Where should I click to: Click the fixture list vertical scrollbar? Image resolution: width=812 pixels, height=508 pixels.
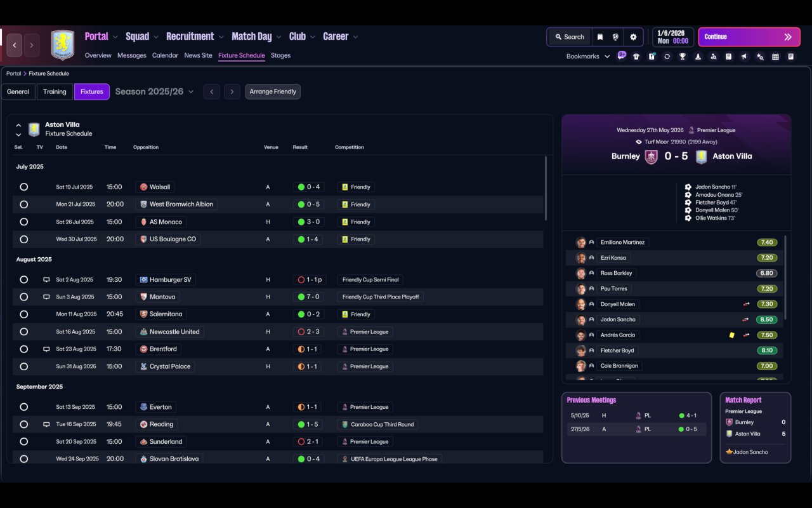(x=546, y=189)
